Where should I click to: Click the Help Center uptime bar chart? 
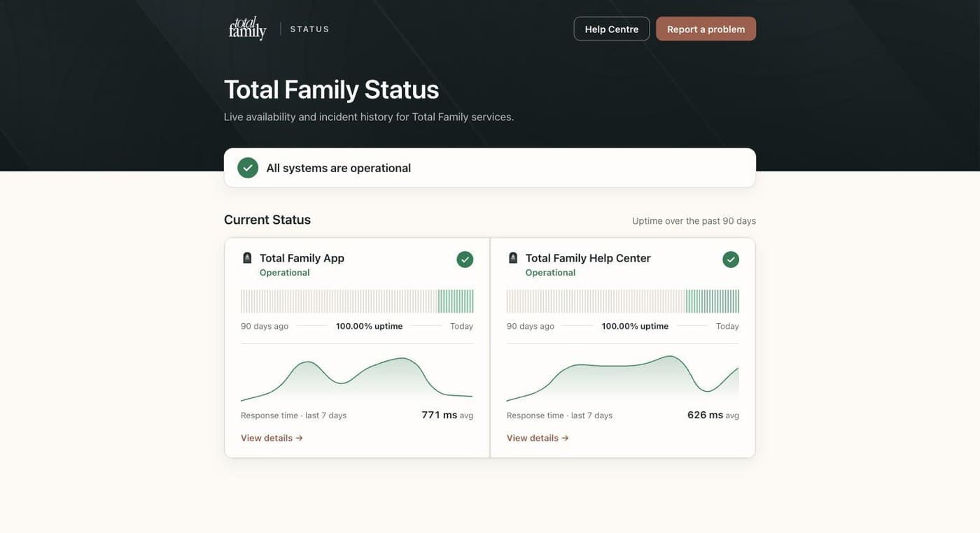click(623, 301)
